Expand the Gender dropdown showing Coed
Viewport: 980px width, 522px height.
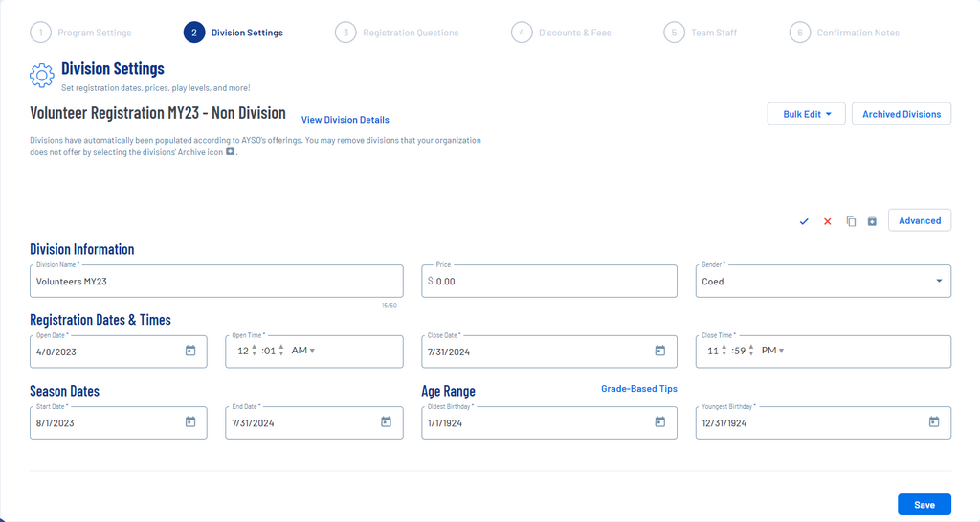click(x=823, y=282)
